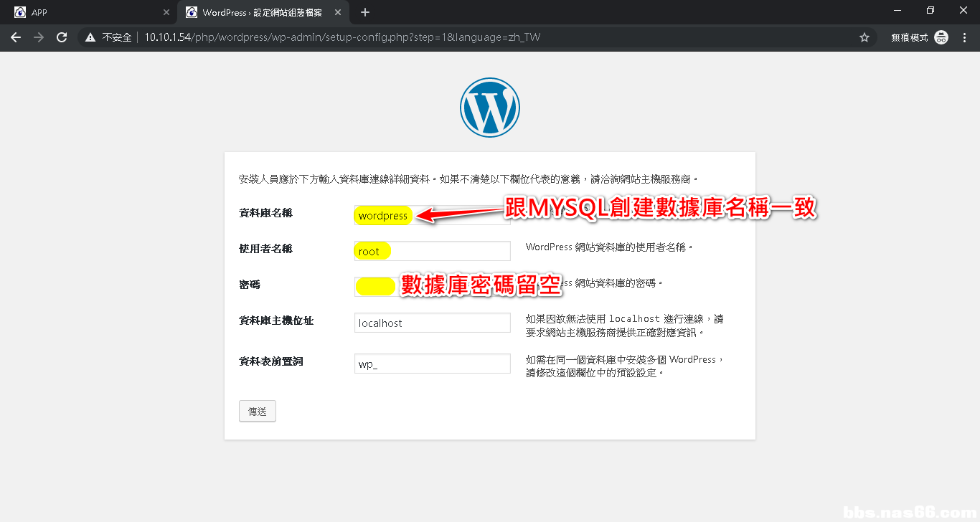Open a new tab with plus button
Image resolution: width=980 pixels, height=522 pixels.
click(365, 12)
